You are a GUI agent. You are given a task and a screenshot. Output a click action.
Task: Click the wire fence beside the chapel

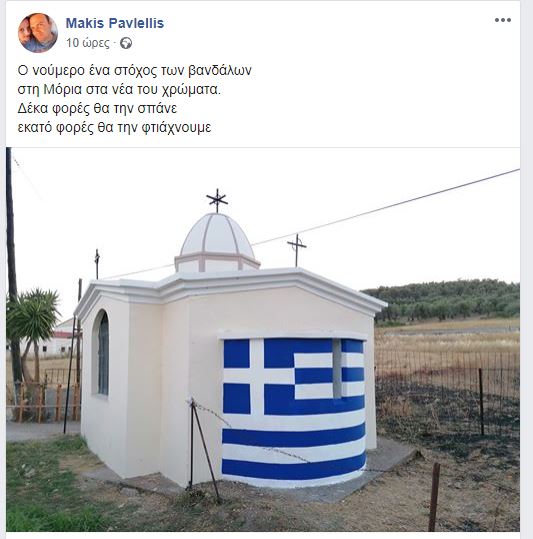pyautogui.click(x=447, y=392)
